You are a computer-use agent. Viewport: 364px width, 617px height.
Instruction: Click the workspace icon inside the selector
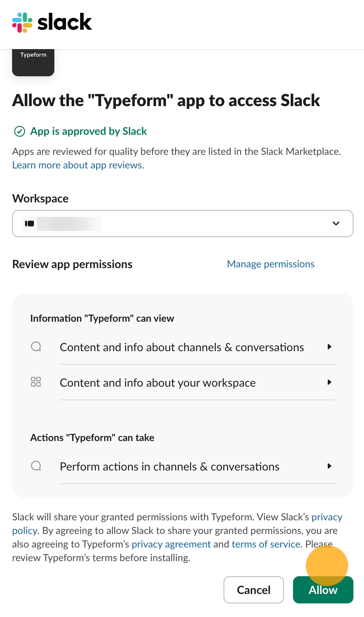29,224
